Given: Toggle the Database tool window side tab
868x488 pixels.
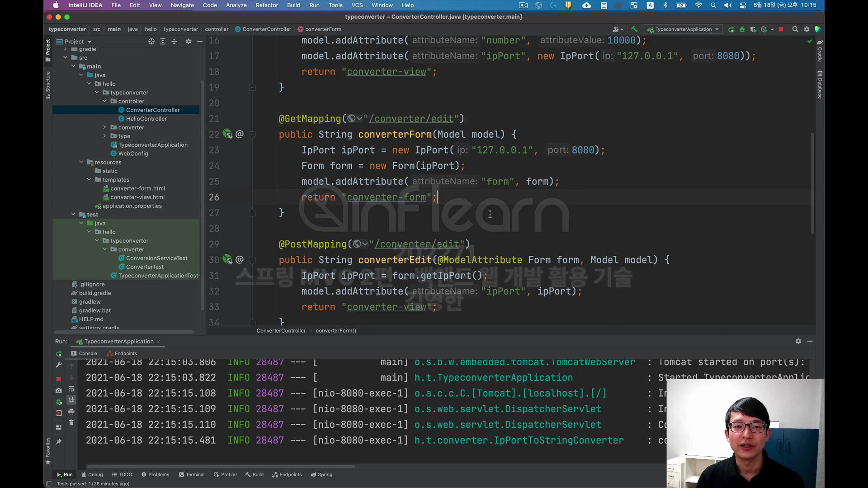Looking at the screenshot, I should point(820,84).
